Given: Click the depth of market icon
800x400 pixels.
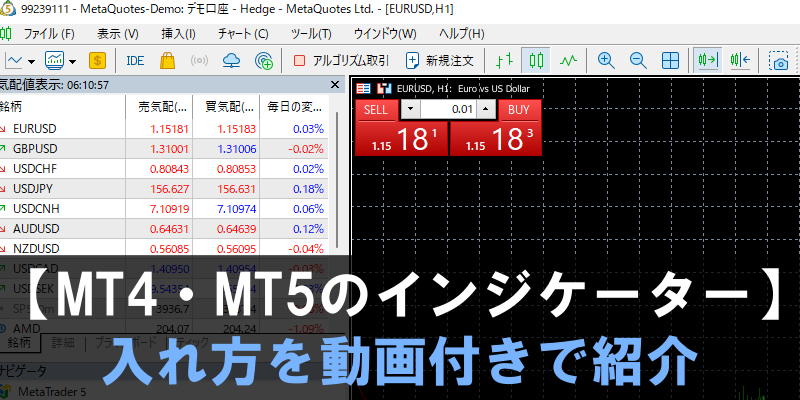Looking at the screenshot, I should [384, 88].
